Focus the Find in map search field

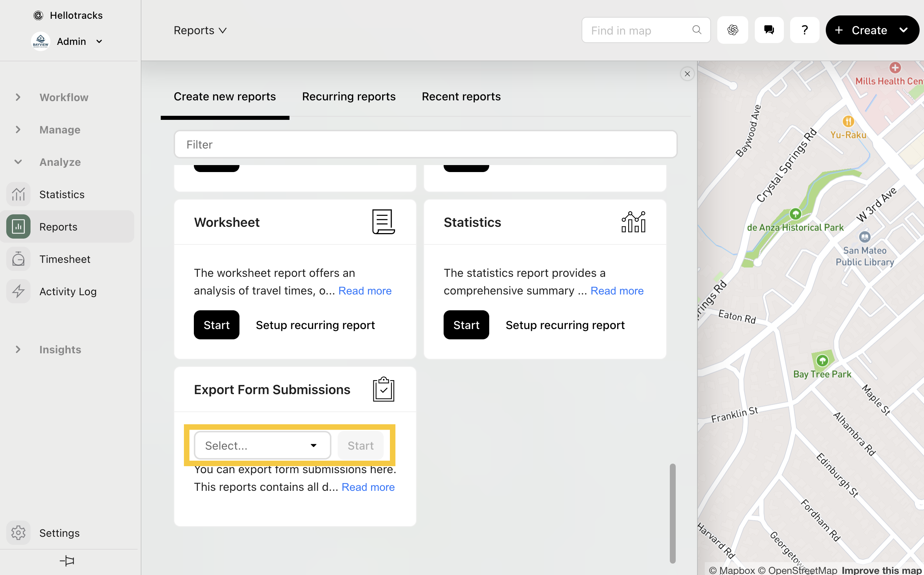click(x=646, y=30)
